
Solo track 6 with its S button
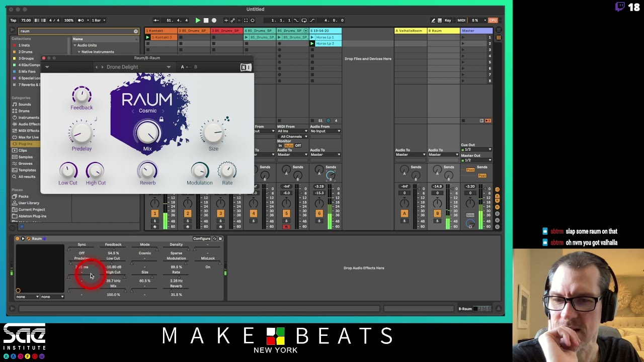pos(319,221)
